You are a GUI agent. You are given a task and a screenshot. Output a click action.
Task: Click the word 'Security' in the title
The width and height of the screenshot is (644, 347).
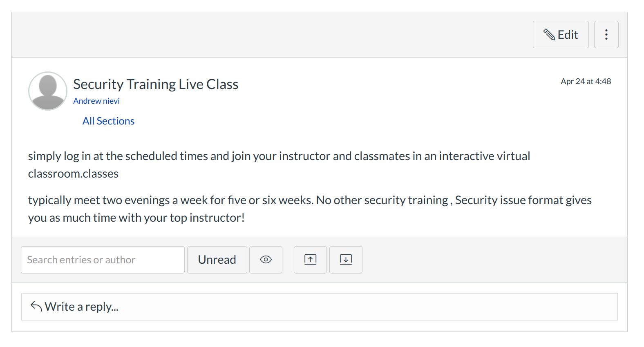(x=98, y=84)
